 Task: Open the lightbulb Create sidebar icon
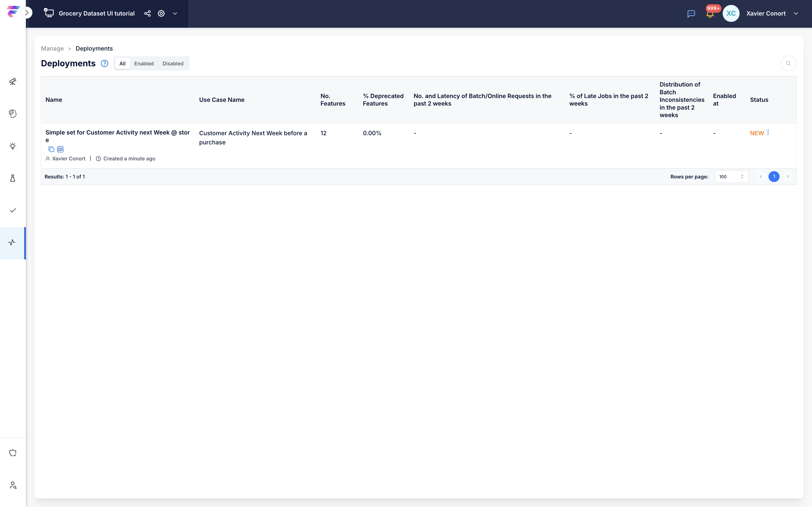(13, 146)
